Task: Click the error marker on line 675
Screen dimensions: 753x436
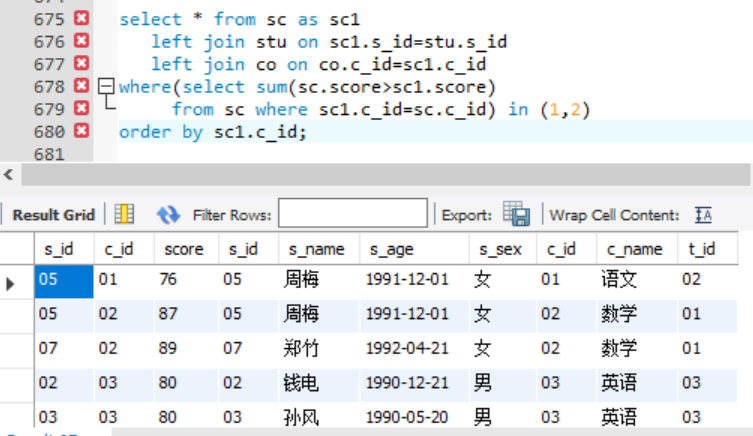Action: [x=81, y=19]
